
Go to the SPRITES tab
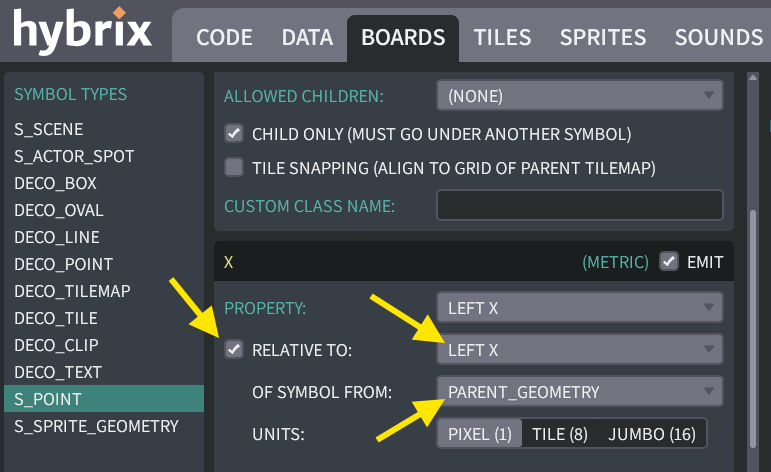click(602, 38)
